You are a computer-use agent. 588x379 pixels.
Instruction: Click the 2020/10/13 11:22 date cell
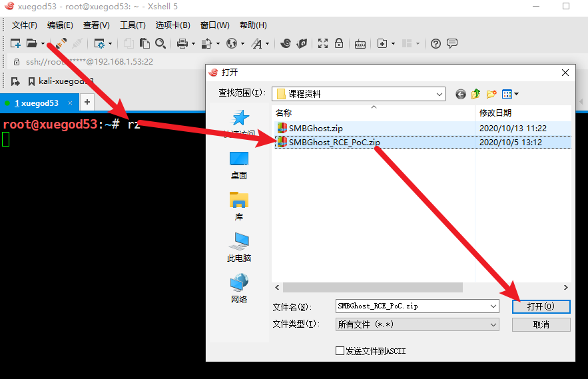(513, 129)
